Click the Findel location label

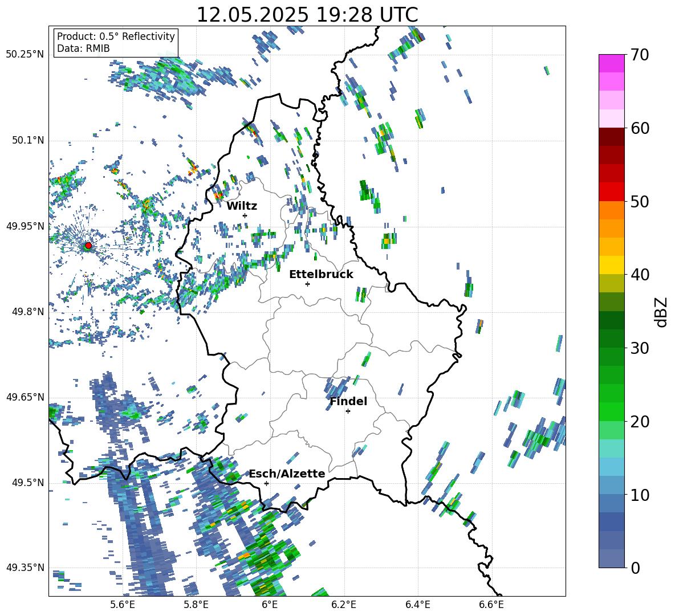click(x=348, y=401)
